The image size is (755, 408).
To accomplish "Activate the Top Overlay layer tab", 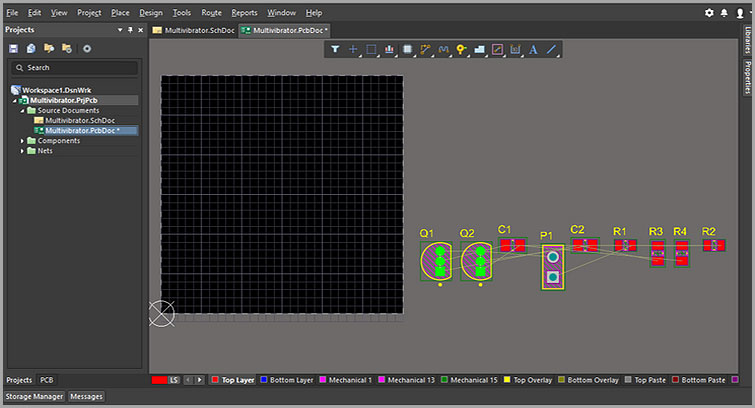I will tap(528, 380).
